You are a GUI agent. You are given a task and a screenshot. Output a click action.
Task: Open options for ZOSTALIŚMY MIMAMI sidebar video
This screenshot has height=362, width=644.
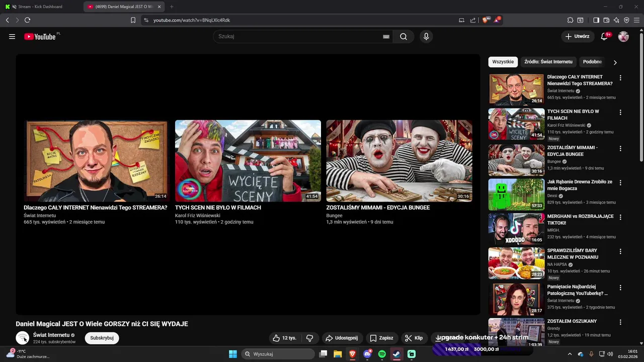coord(620,148)
